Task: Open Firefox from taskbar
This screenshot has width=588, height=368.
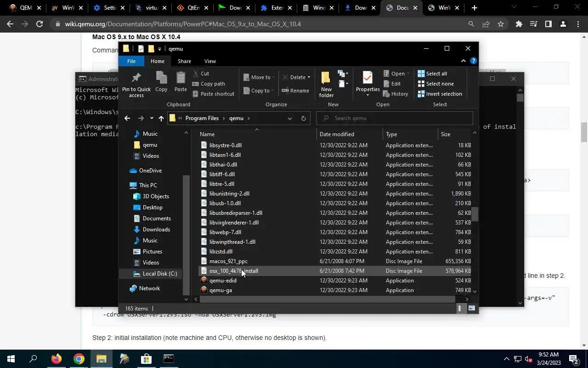Action: click(x=57, y=359)
